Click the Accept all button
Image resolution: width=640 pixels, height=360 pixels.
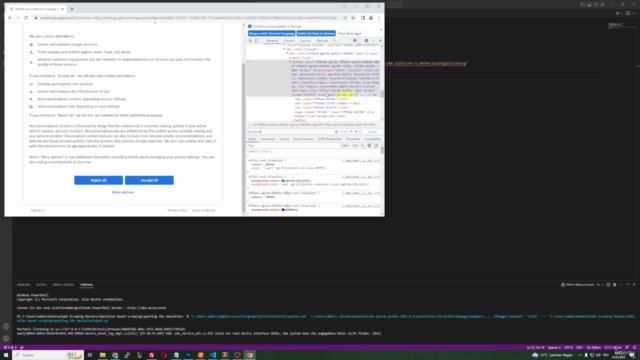(149, 180)
